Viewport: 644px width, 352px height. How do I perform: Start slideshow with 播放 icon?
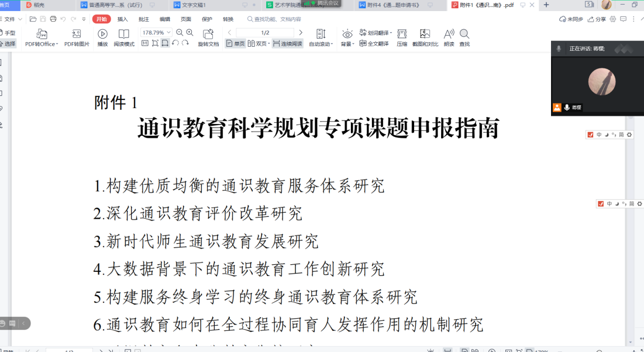pyautogui.click(x=102, y=34)
